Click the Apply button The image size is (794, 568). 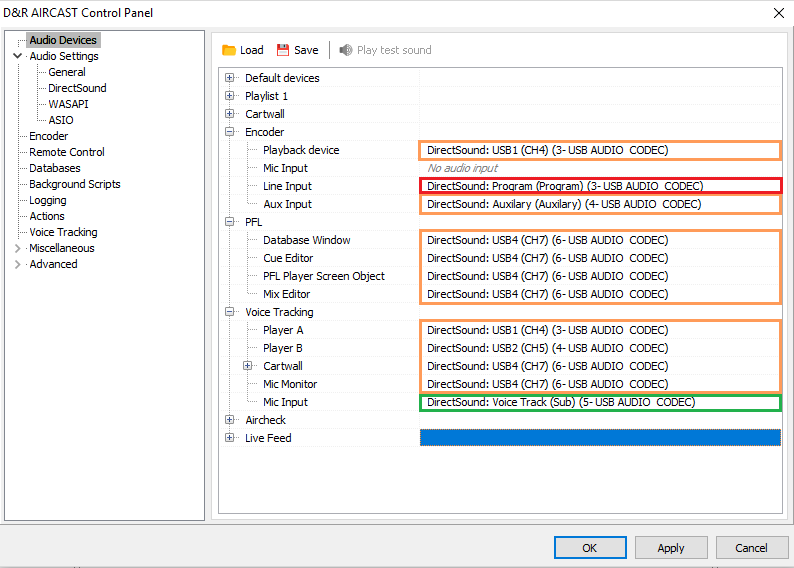(x=670, y=547)
